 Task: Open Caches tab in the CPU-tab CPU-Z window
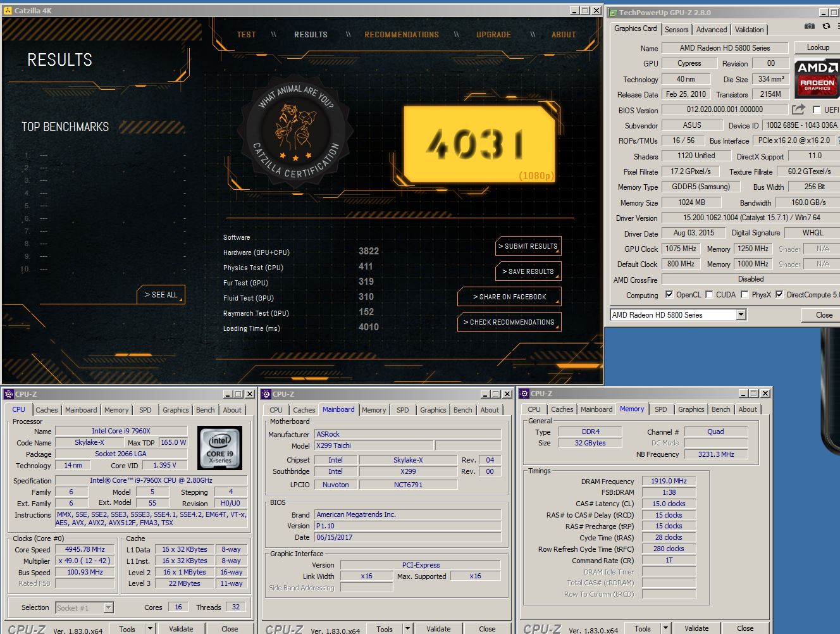[x=47, y=410]
